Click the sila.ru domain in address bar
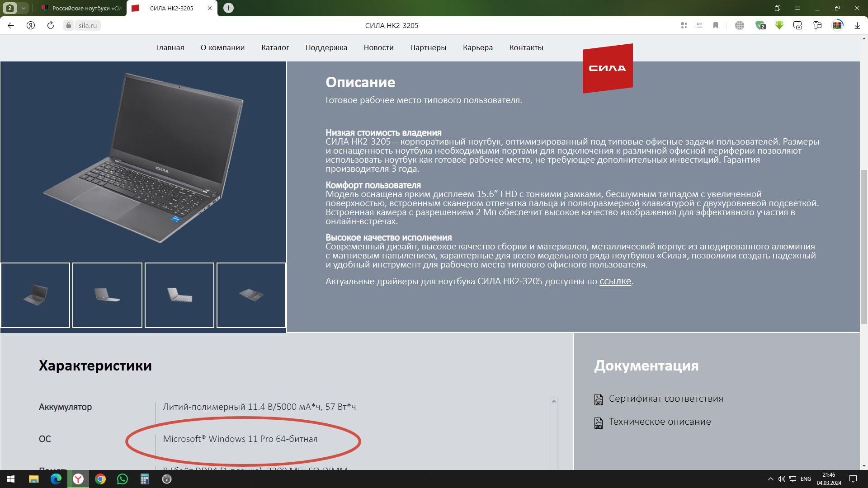Viewport: 868px width, 488px height. pos(88,26)
